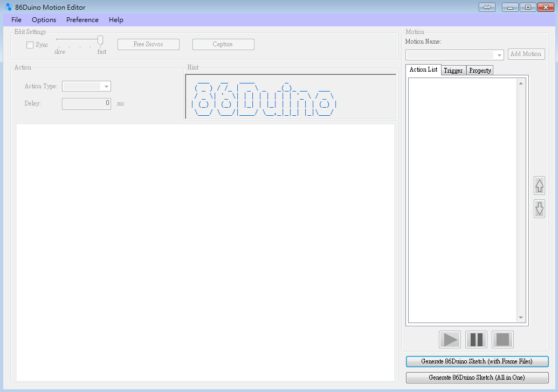This screenshot has height=392, width=558.
Task: Generate 86Duino Sketch All in One
Action: (477, 377)
